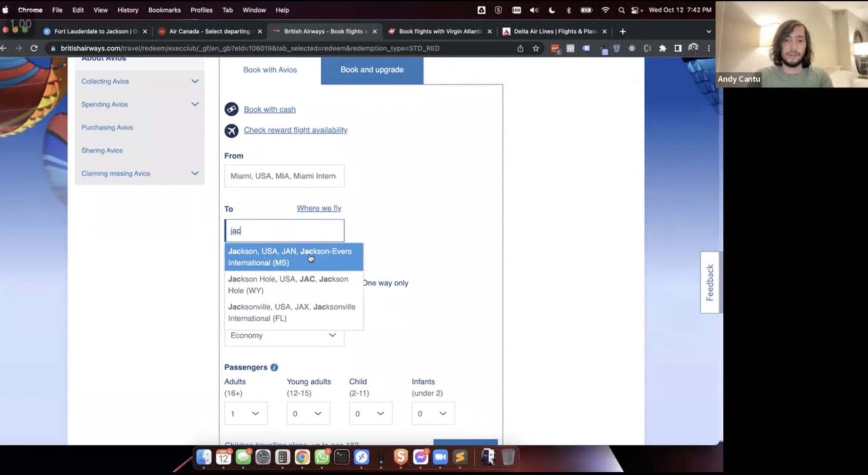Image resolution: width=868 pixels, height=475 pixels.
Task: Open Control Center in the menu bar
Action: [x=634, y=10]
